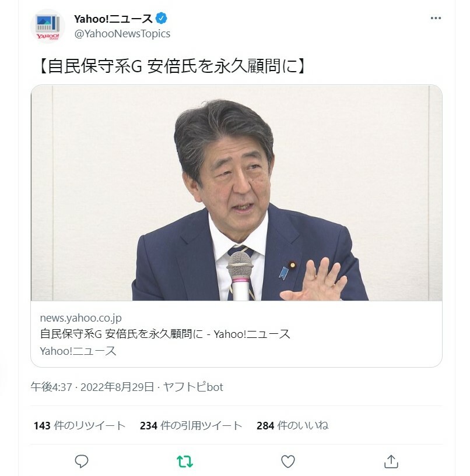The image size is (470, 476).
Task: Open the Yahoo!ニュース account name
Action: pyautogui.click(x=113, y=19)
